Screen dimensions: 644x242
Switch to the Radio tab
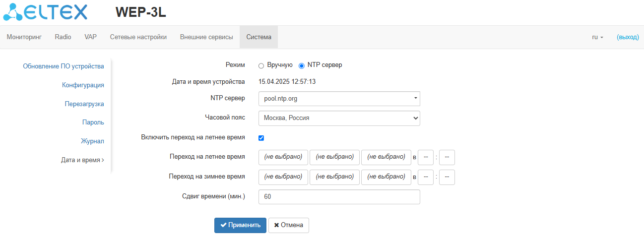pos(63,37)
